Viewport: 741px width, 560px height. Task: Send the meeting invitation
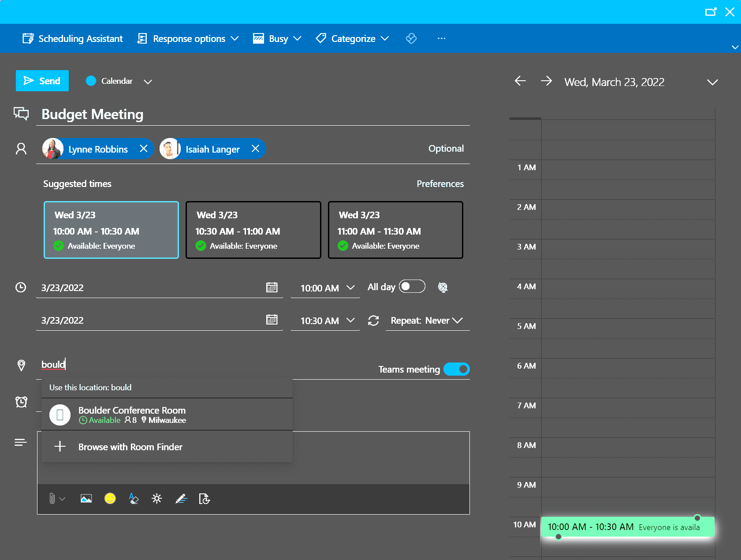[x=42, y=81]
